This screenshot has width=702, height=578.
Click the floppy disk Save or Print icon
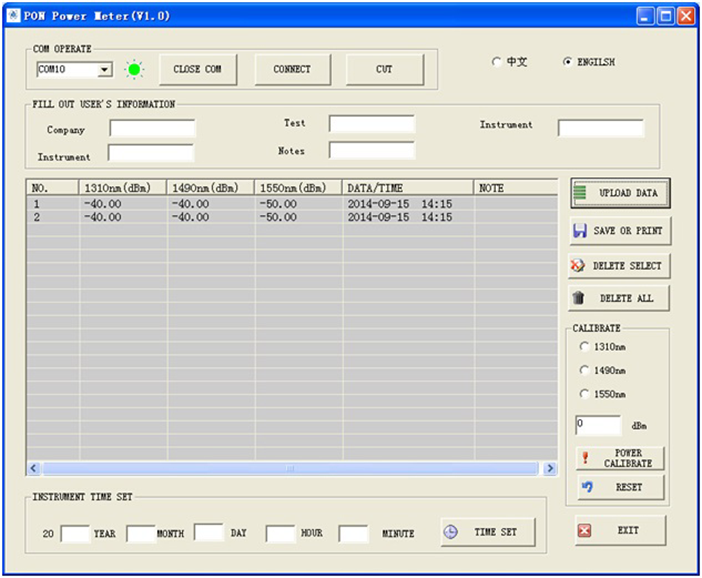coord(579,231)
